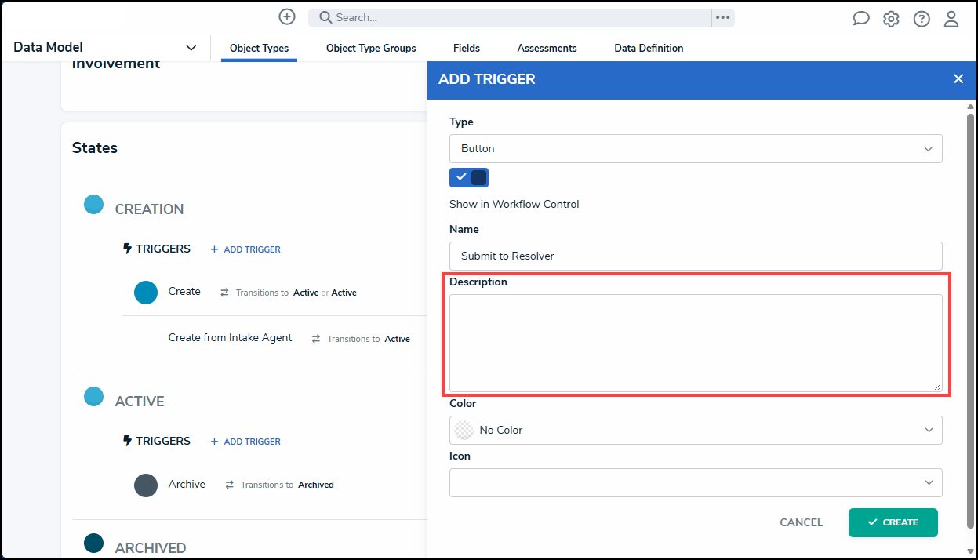Click the top Search field
Image resolution: width=978 pixels, height=560 pixels.
pyautogui.click(x=510, y=17)
